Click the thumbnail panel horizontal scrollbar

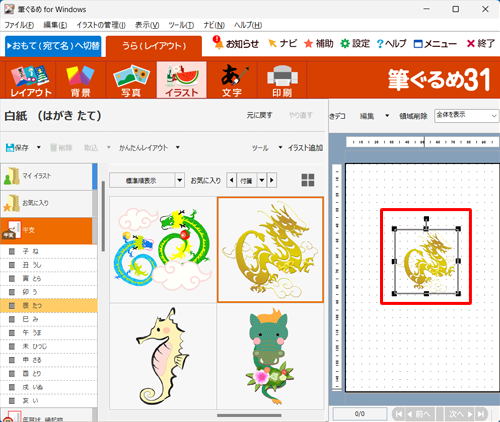click(x=249, y=415)
